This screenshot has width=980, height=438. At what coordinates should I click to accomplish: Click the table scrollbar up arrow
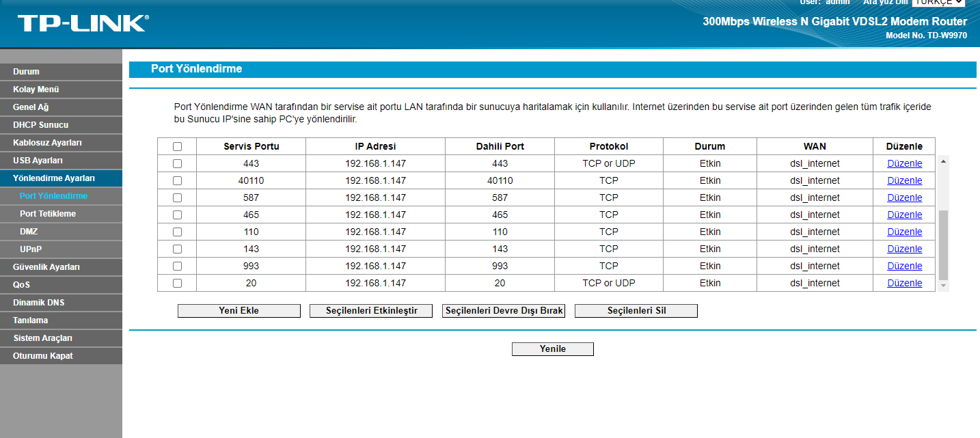(x=944, y=161)
